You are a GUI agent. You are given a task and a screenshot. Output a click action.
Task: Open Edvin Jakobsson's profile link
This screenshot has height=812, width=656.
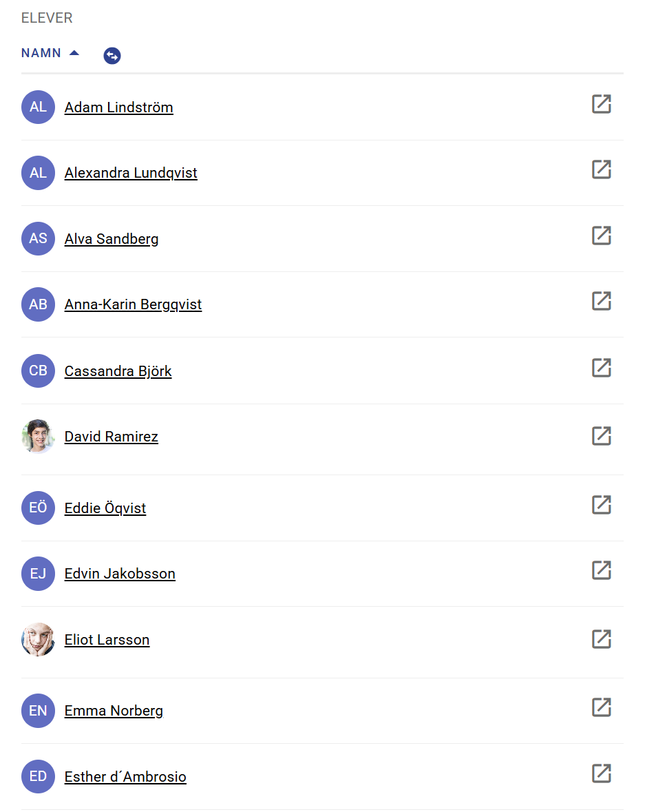coord(120,574)
